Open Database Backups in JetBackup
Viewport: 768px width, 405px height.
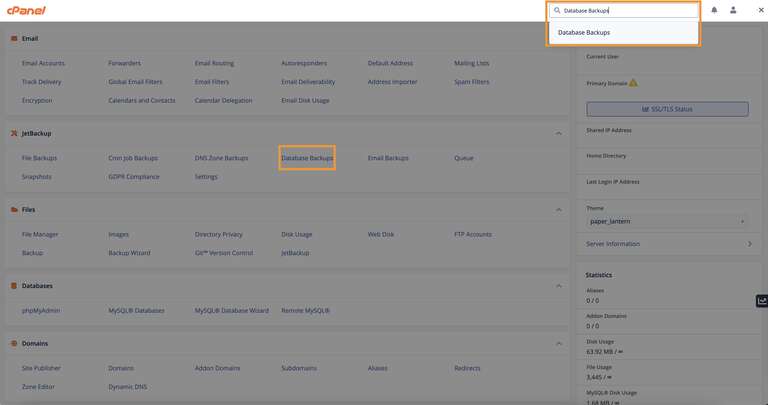tap(307, 158)
